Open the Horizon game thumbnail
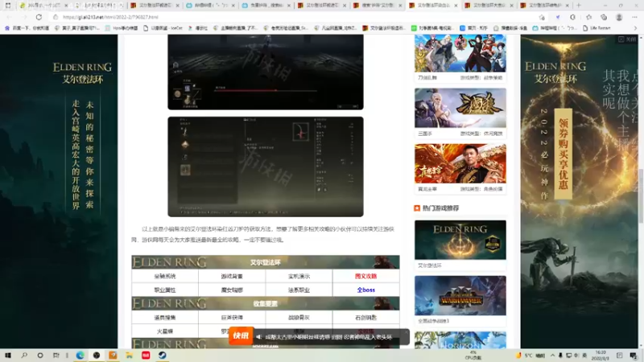Screen dimensions: 644x362 [460, 339]
